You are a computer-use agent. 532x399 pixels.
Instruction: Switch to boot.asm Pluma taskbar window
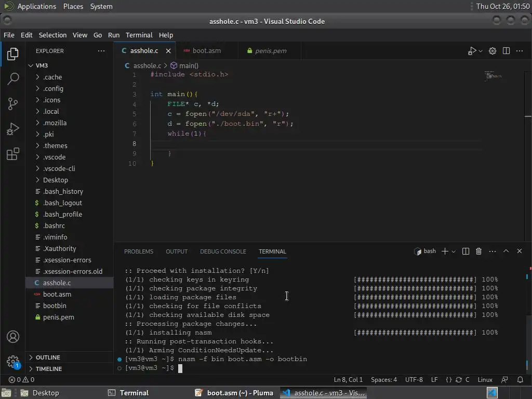235,393
